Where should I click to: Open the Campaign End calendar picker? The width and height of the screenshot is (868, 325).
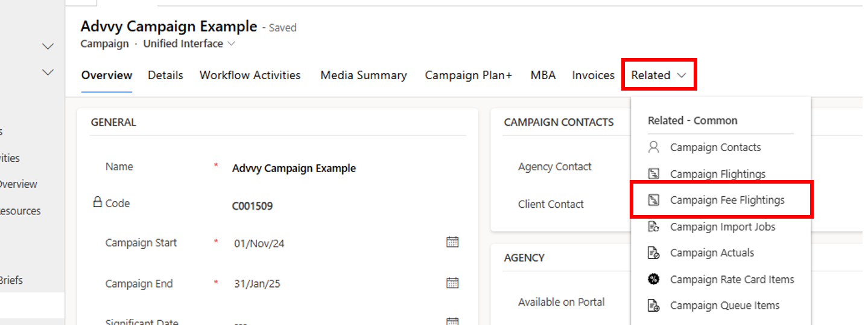point(452,283)
